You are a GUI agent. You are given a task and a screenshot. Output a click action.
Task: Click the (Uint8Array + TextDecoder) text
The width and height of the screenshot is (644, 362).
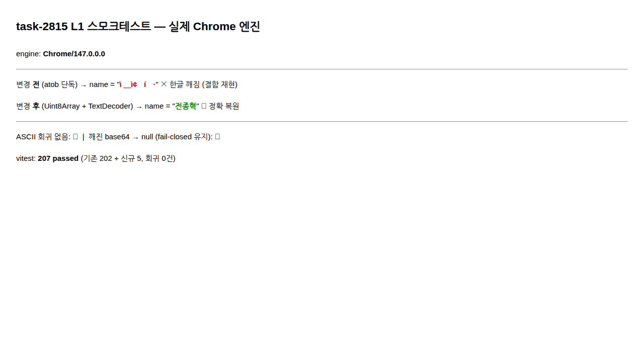click(88, 106)
